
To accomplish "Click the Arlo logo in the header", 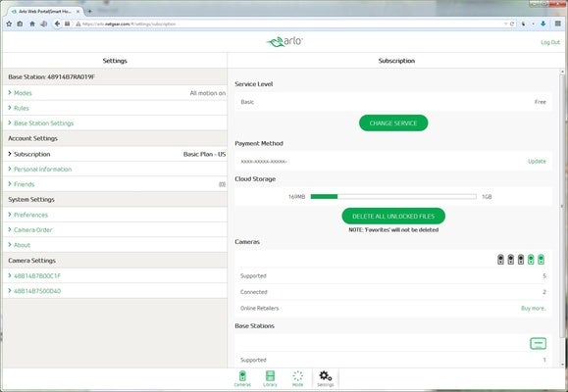I will [284, 42].
